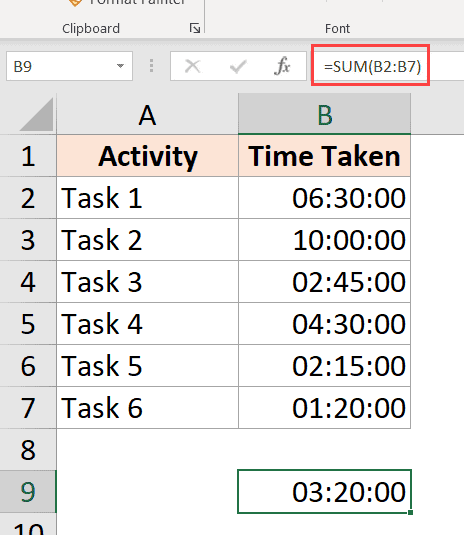
Task: Click the Insert Function fx icon
Action: click(282, 66)
